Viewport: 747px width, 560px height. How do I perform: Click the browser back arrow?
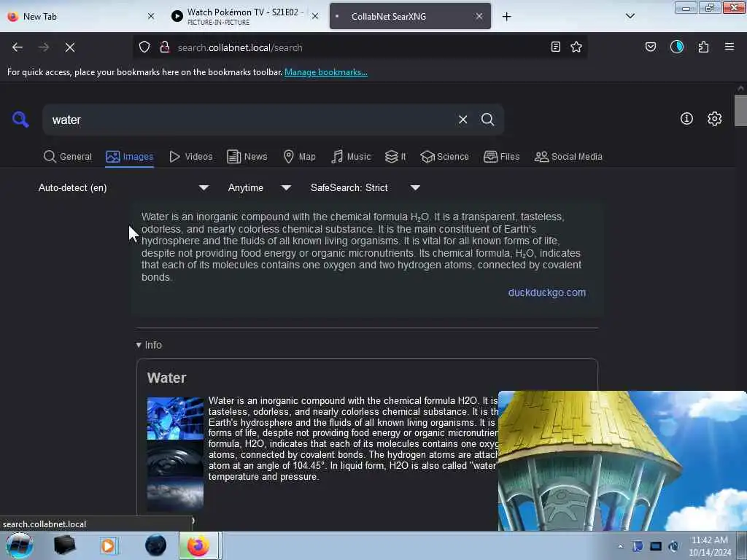coord(18,47)
